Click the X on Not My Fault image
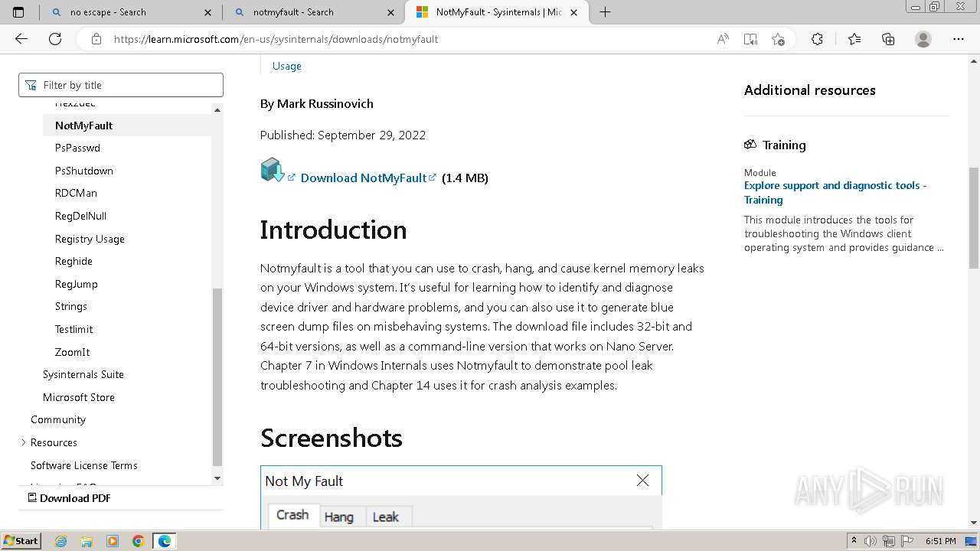The width and height of the screenshot is (980, 551). [642, 481]
